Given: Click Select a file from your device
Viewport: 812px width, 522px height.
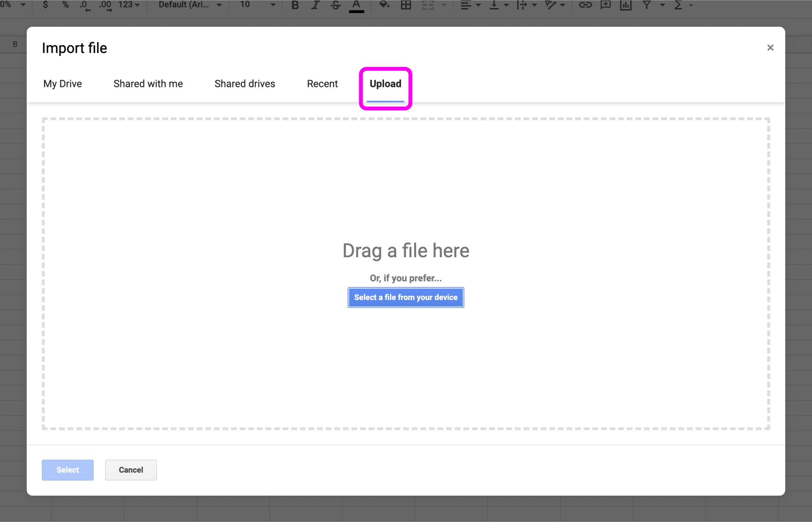Looking at the screenshot, I should (x=405, y=297).
